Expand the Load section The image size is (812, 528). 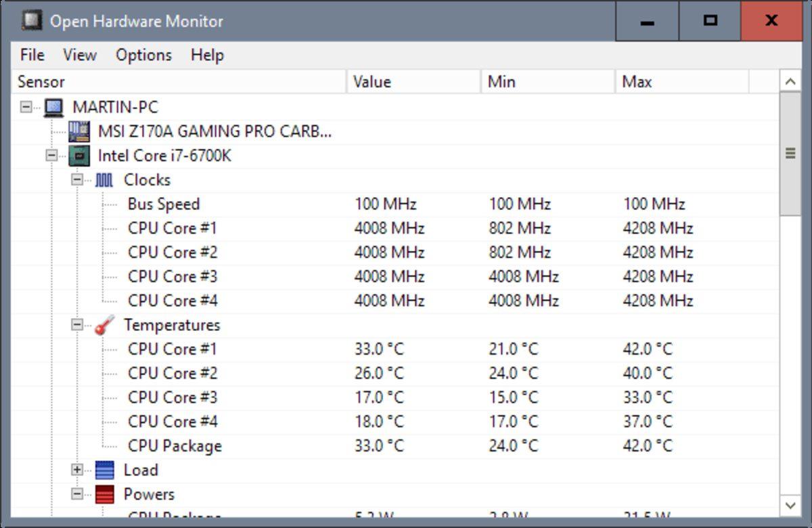tap(77, 470)
